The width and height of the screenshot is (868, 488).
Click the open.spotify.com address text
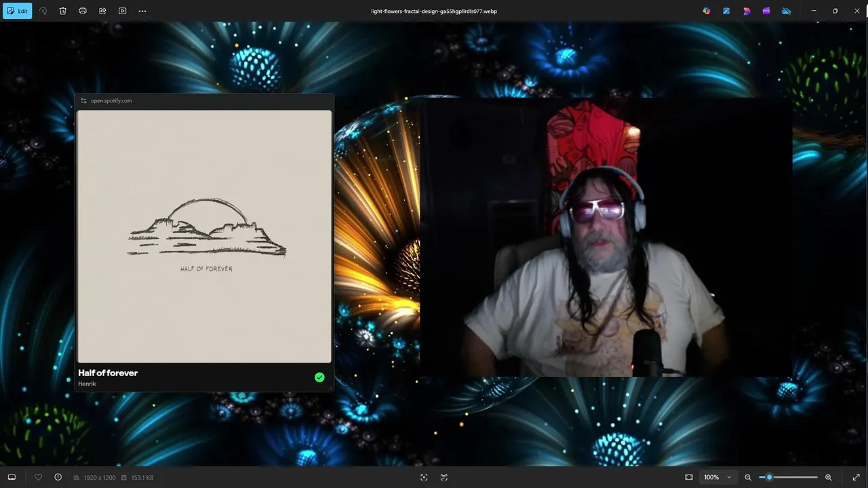pyautogui.click(x=111, y=100)
